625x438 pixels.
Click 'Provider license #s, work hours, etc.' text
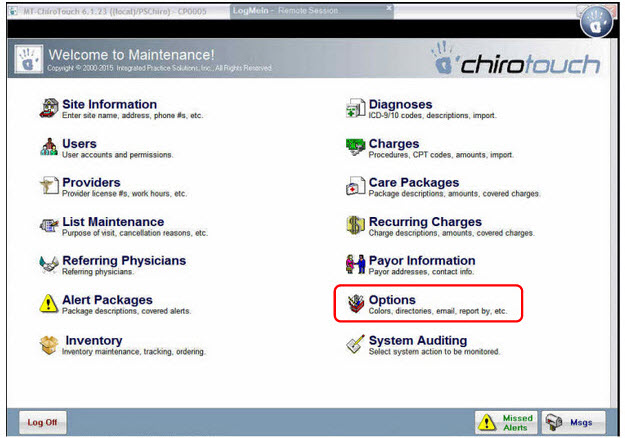[124, 194]
